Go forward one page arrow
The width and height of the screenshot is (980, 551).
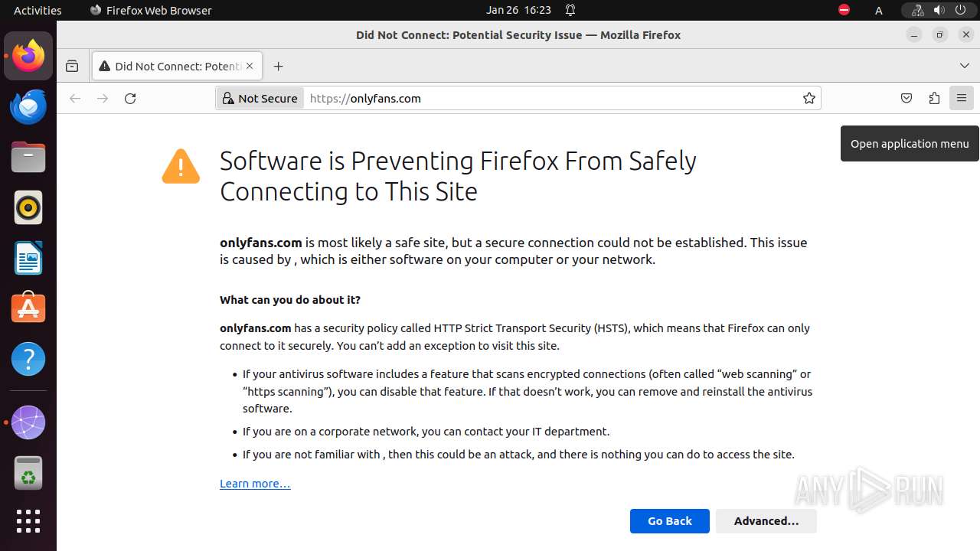pyautogui.click(x=103, y=98)
